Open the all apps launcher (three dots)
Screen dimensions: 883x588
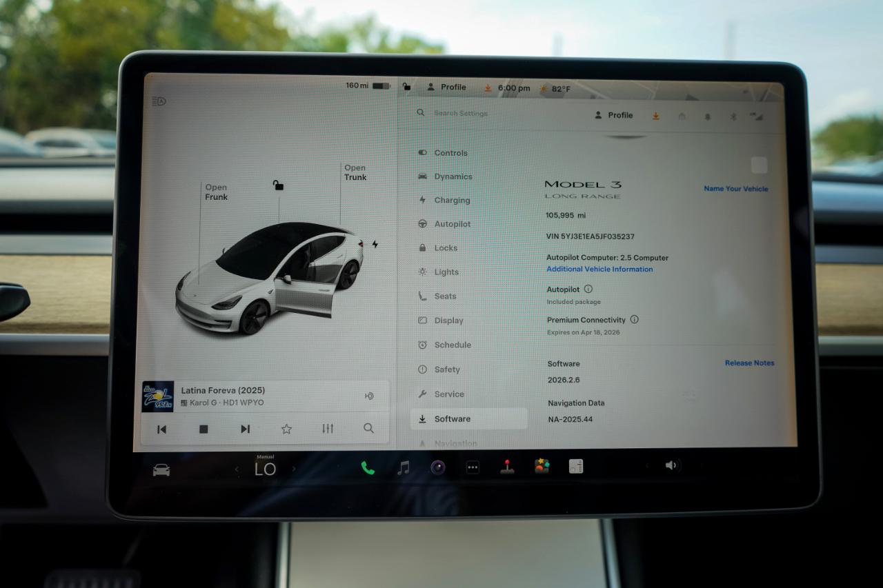coord(473,467)
